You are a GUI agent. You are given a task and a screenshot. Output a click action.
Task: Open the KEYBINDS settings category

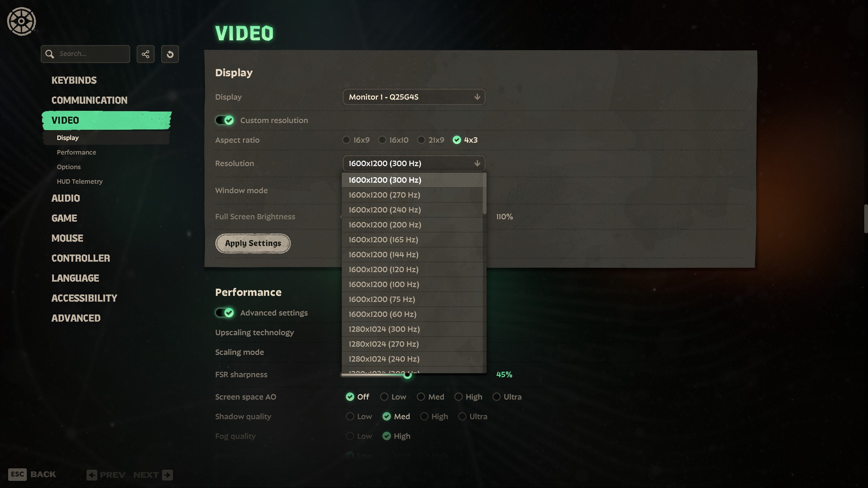[x=74, y=80]
